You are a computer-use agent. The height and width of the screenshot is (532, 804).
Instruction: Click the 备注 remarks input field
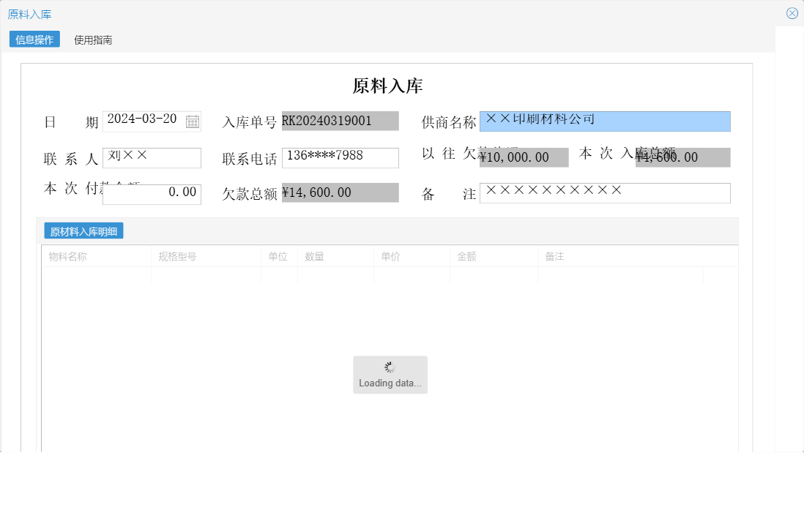604,192
